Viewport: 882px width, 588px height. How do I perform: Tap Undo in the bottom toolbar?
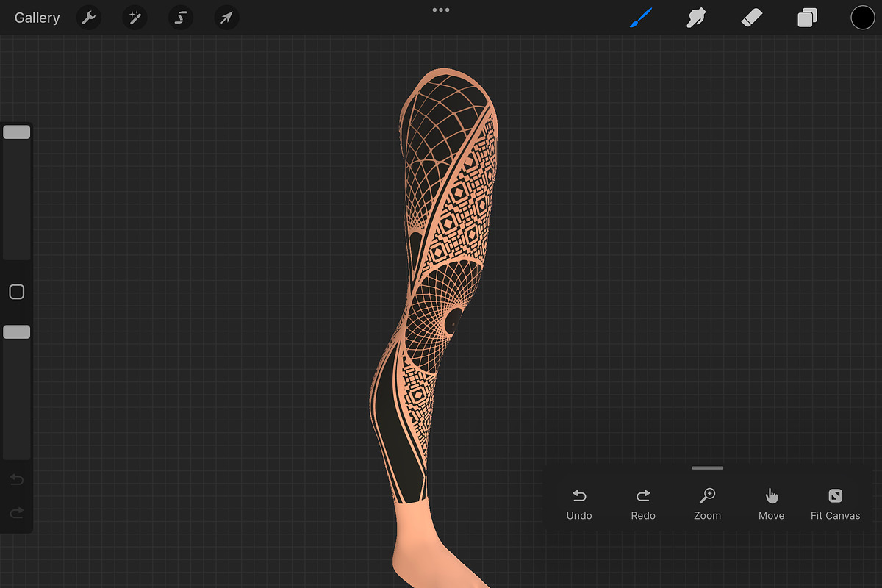tap(578, 503)
